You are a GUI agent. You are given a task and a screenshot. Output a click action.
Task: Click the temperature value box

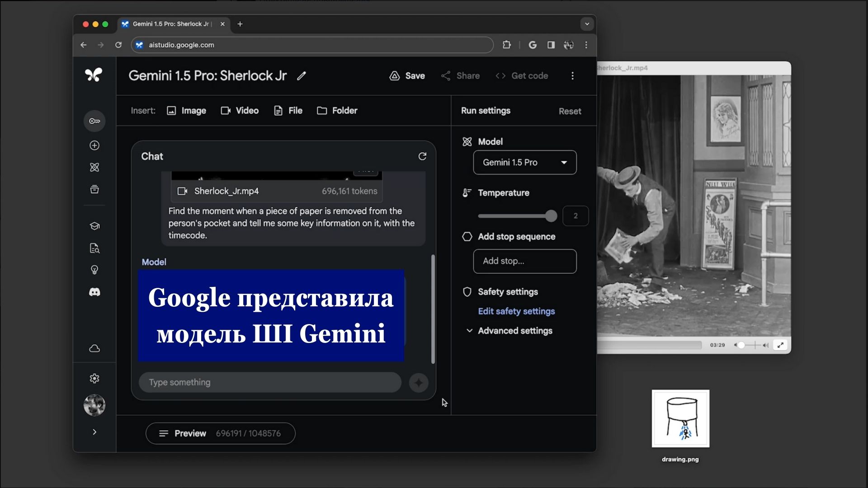(x=576, y=216)
